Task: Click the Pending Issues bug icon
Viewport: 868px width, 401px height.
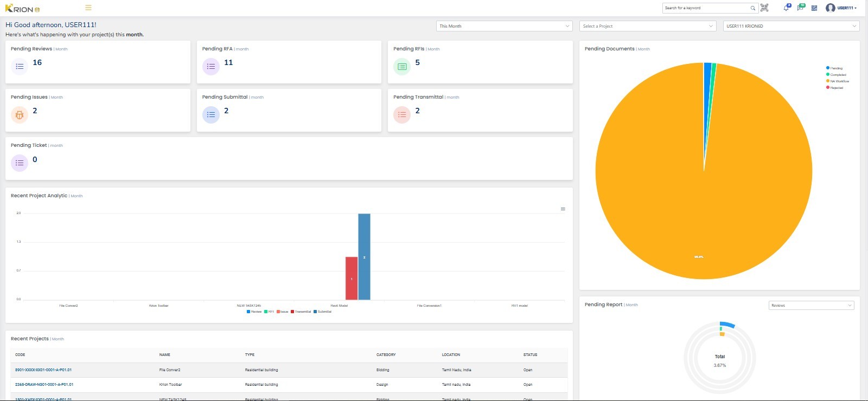Action: 20,115
